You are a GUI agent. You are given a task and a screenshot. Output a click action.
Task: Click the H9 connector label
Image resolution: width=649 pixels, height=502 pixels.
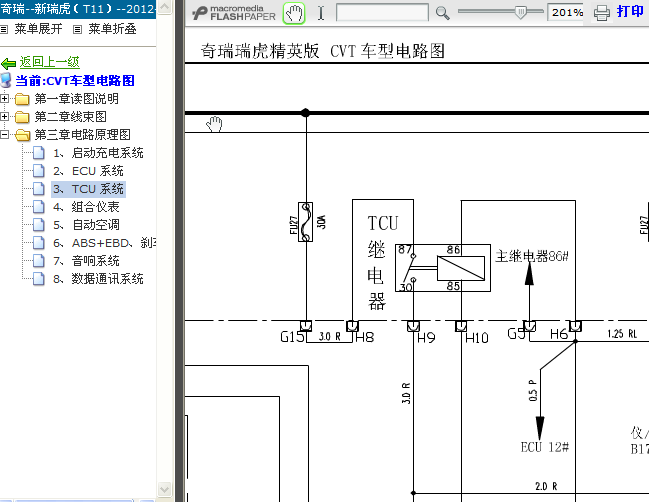point(426,338)
